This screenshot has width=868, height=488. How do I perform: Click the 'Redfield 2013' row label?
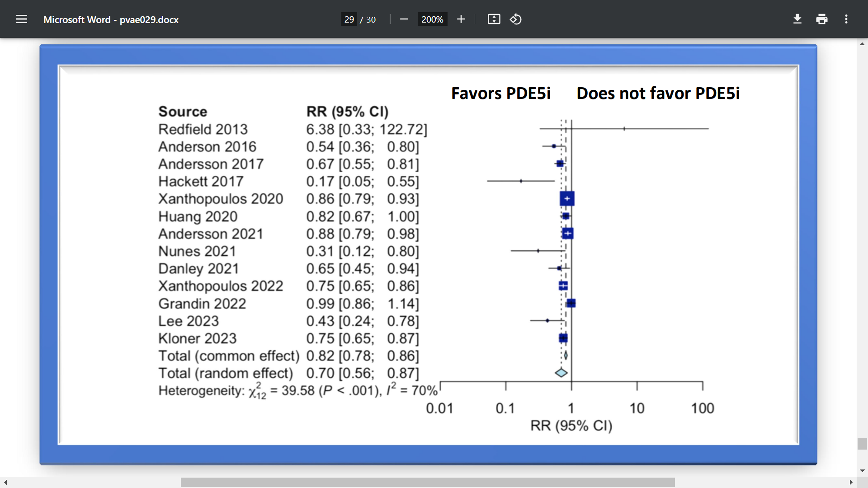tap(203, 129)
